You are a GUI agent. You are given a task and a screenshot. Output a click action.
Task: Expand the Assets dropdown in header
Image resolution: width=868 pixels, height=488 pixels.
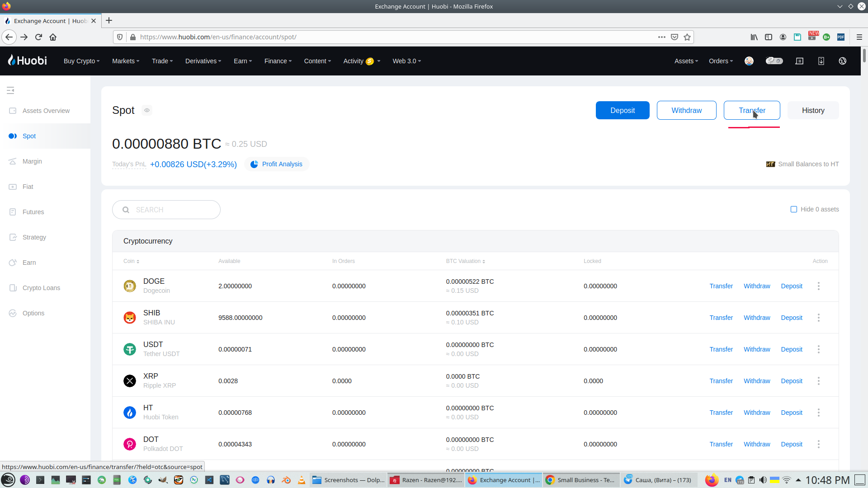[686, 61]
